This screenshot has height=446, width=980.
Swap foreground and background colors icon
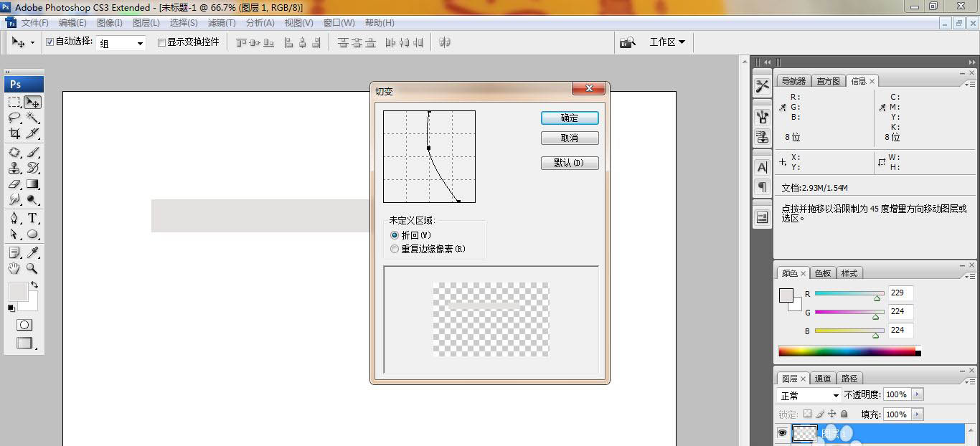coord(34,285)
